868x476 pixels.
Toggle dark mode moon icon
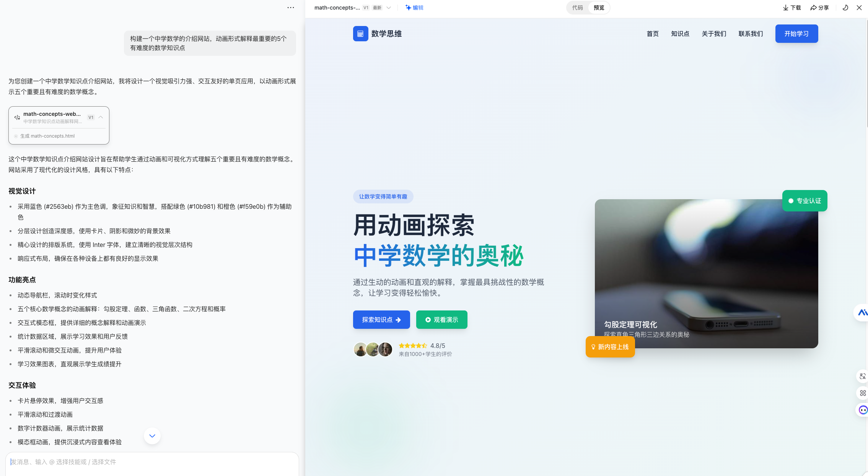pyautogui.click(x=845, y=8)
